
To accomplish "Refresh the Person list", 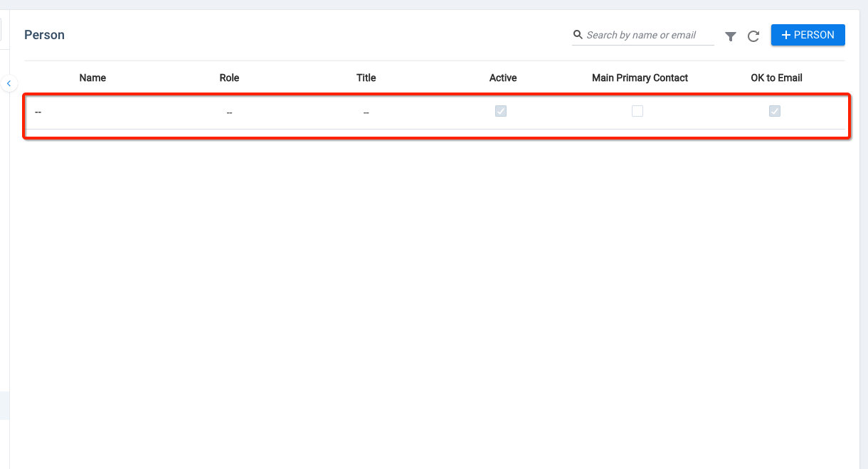I will (x=753, y=36).
